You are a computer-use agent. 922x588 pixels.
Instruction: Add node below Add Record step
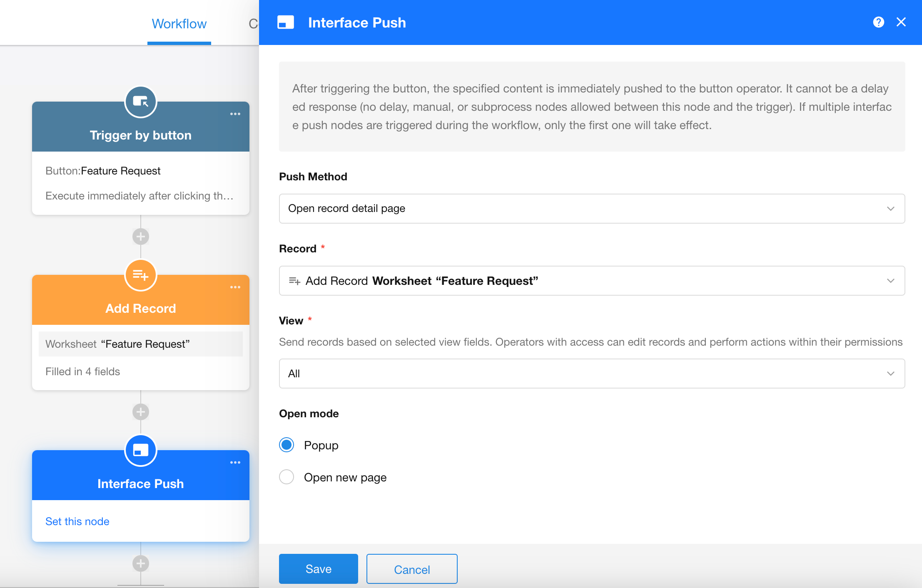tap(141, 412)
